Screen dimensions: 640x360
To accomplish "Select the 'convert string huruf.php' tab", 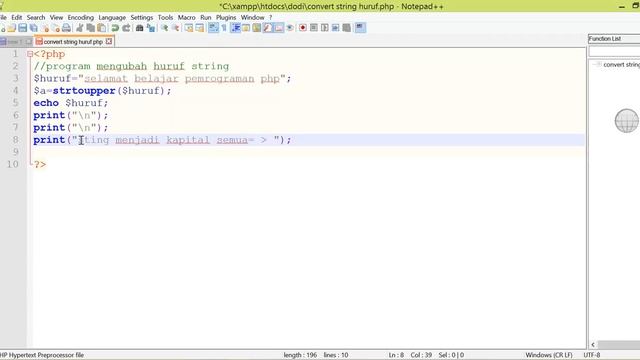I will point(73,42).
